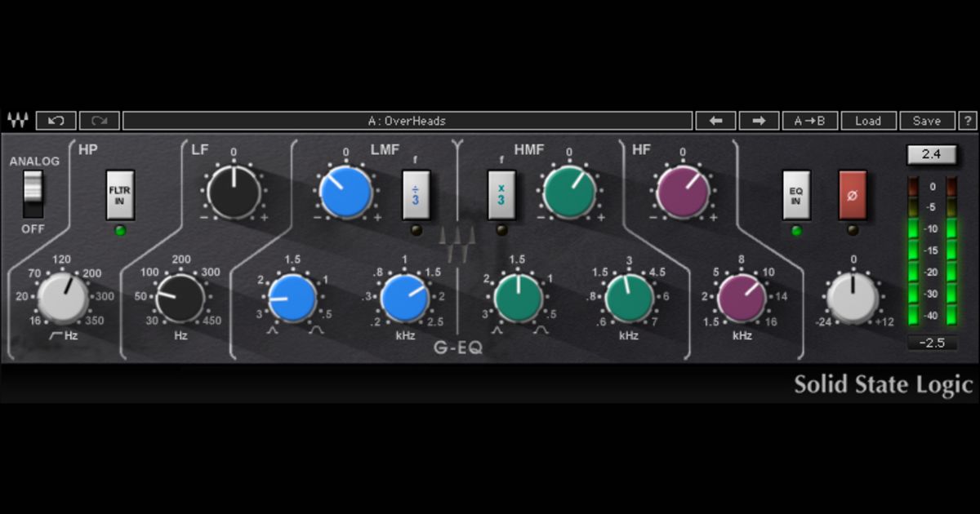Click the LF frequency black knob
The height and width of the screenshot is (514, 980).
click(x=180, y=298)
